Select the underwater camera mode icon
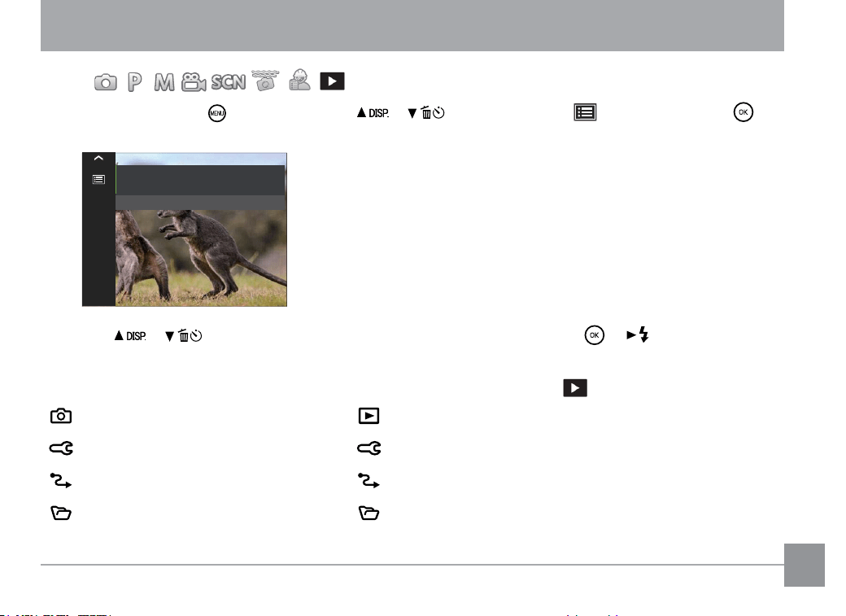This screenshot has width=846, height=616. point(265,81)
